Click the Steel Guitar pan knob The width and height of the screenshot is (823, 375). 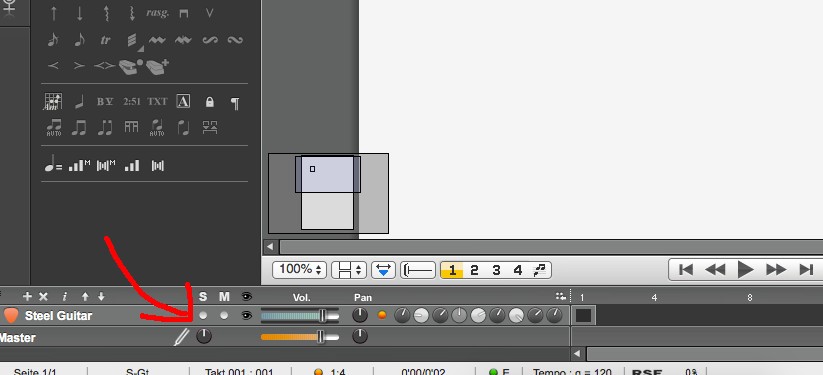pos(360,315)
